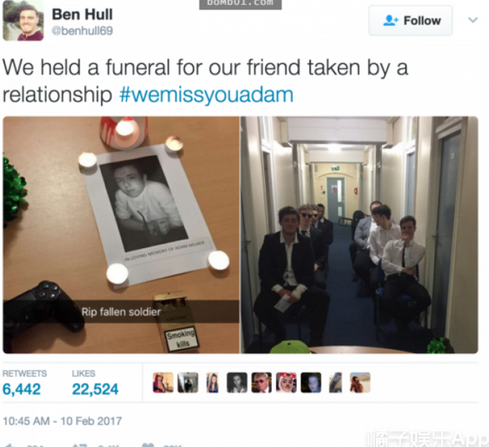Click the fourth liker avatar in grayscale
The height and width of the screenshot is (447, 489).
point(237,382)
